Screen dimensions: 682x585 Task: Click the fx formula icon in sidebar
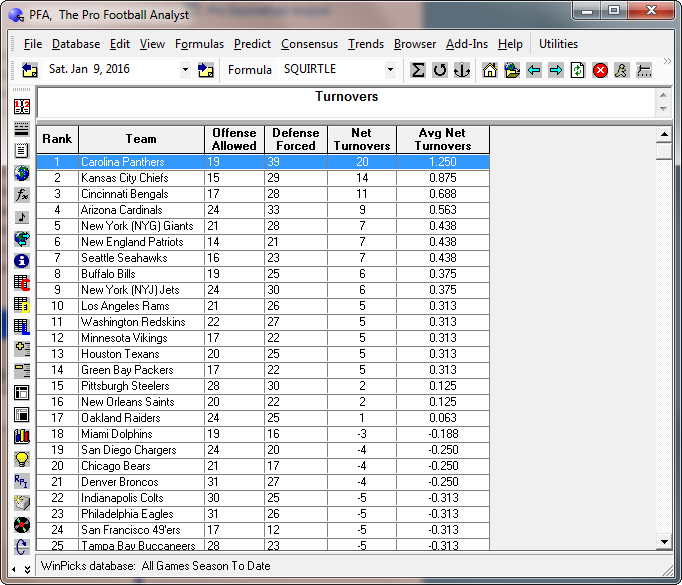(x=22, y=194)
